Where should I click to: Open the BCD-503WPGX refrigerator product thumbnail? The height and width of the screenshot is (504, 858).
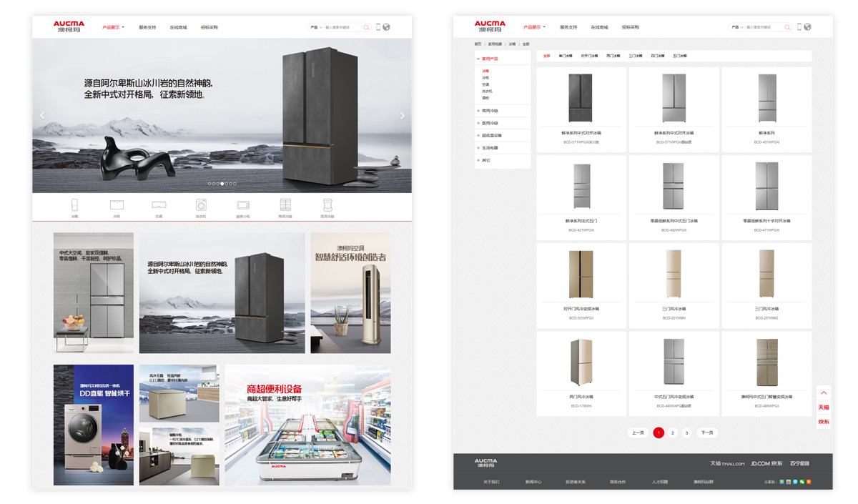pyautogui.click(x=581, y=275)
